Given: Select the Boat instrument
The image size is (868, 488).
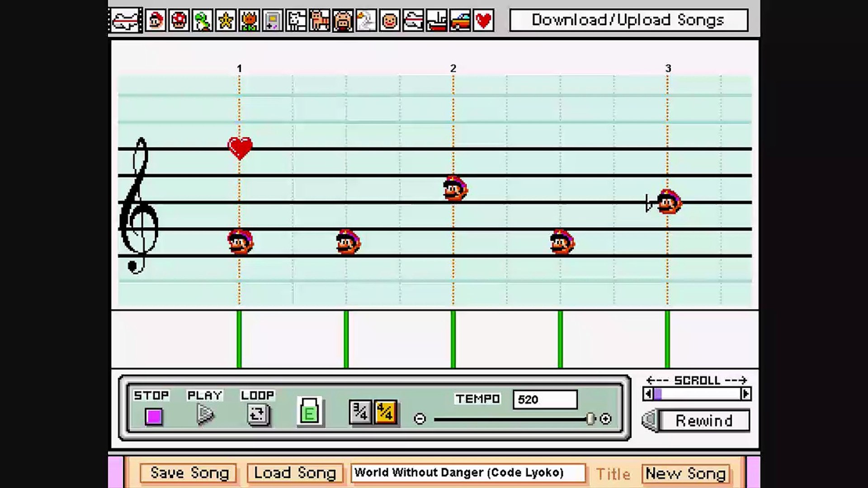Looking at the screenshot, I should (437, 21).
